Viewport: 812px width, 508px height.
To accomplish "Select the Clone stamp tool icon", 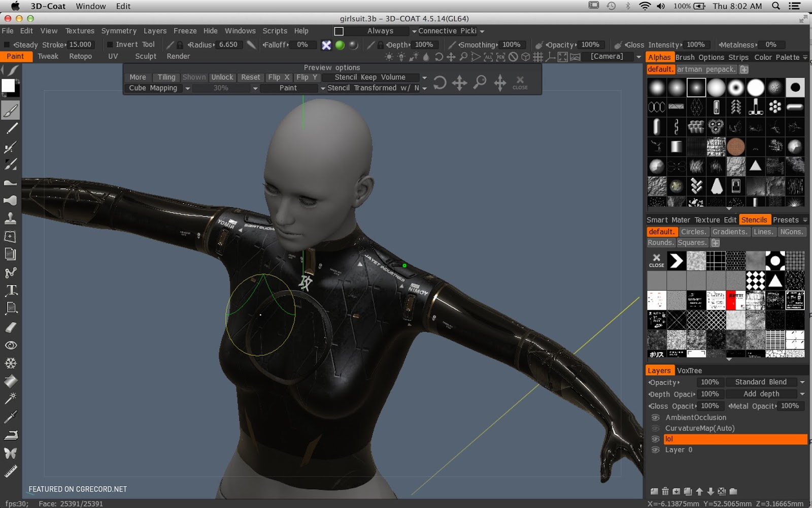I will pyautogui.click(x=11, y=218).
